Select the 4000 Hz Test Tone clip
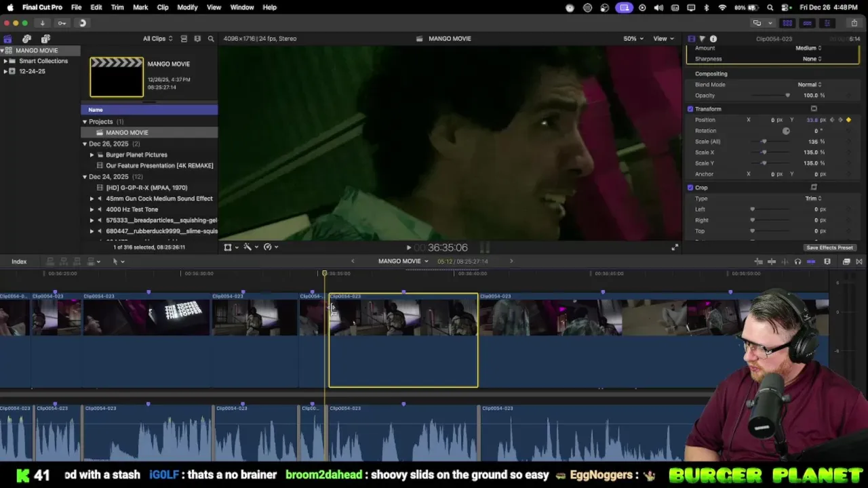Image resolution: width=868 pixels, height=488 pixels. click(x=132, y=209)
